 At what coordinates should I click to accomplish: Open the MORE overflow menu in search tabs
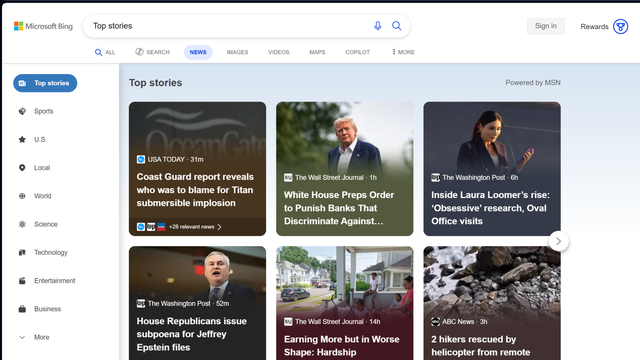pyautogui.click(x=403, y=52)
